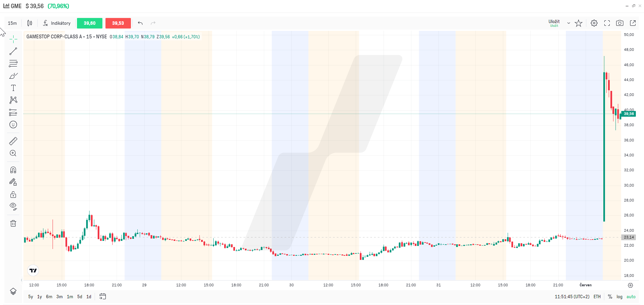Open the Fibonacci retracement tools
This screenshot has width=644, height=305.
[13, 63]
